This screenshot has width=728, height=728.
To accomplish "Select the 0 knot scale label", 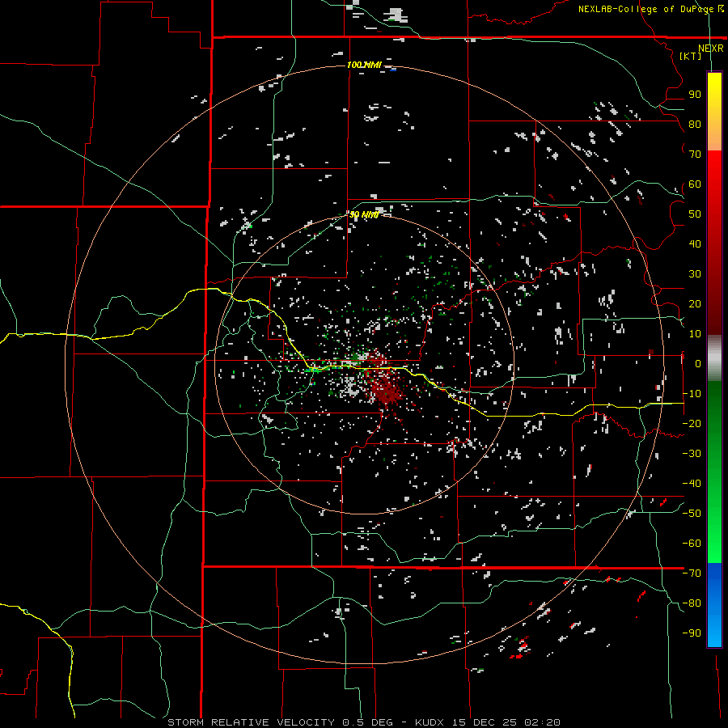I will [x=698, y=364].
